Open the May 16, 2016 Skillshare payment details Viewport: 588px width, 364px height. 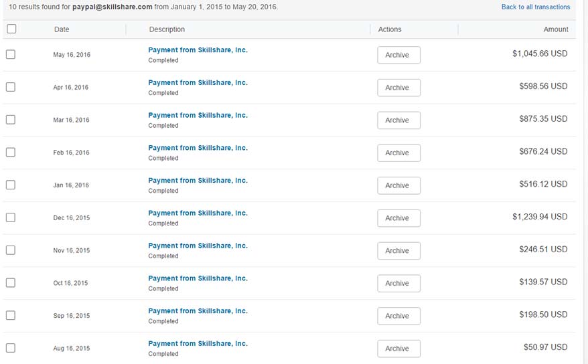198,50
